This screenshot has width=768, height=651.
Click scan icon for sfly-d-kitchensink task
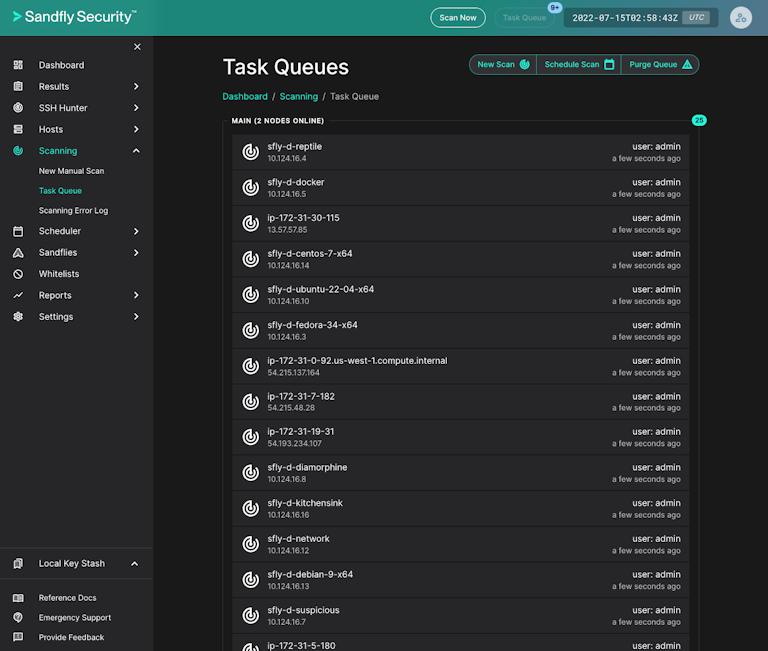(251, 508)
